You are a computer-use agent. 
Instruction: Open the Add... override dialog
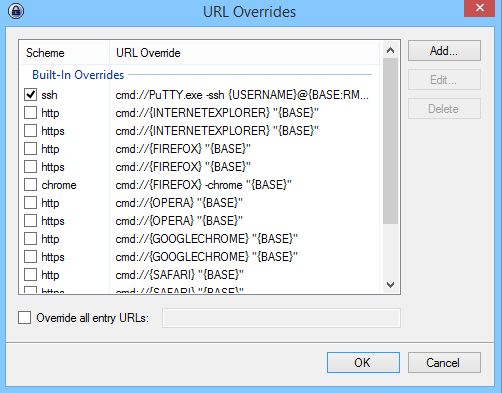click(x=444, y=51)
